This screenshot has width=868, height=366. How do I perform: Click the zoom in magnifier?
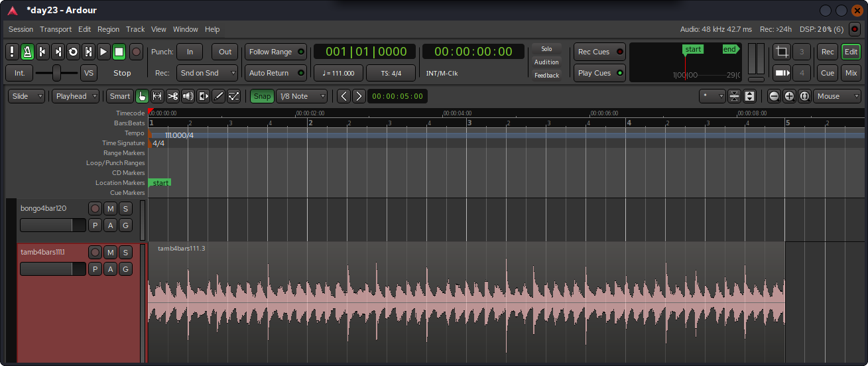pos(789,96)
